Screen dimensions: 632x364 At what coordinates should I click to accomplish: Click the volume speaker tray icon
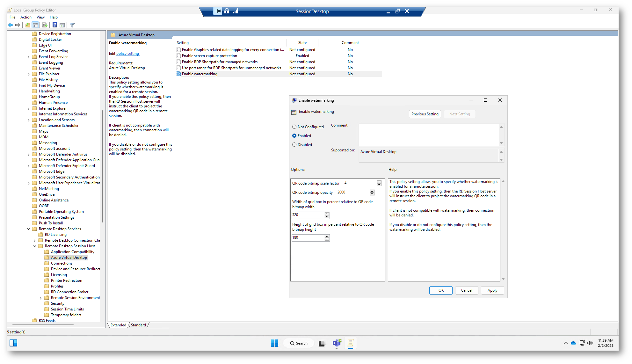click(x=590, y=343)
